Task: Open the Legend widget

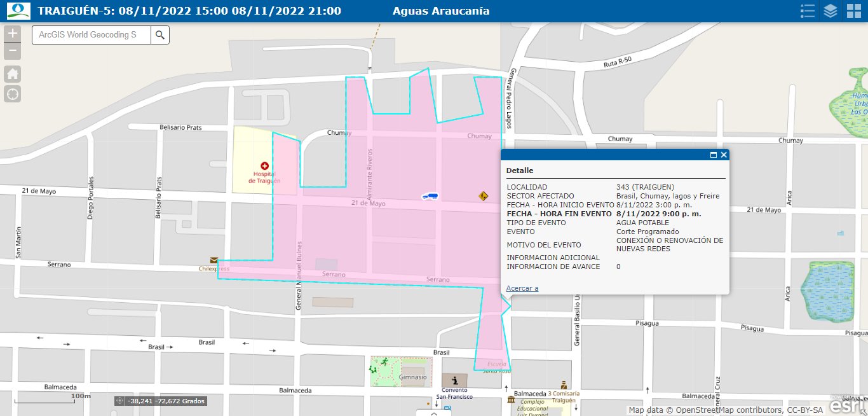Action: click(808, 11)
